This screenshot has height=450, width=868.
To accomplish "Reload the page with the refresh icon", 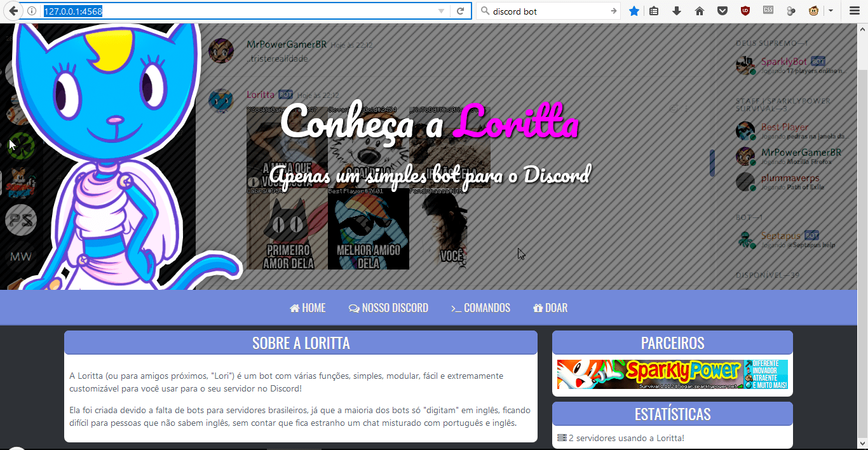I will pos(460,11).
